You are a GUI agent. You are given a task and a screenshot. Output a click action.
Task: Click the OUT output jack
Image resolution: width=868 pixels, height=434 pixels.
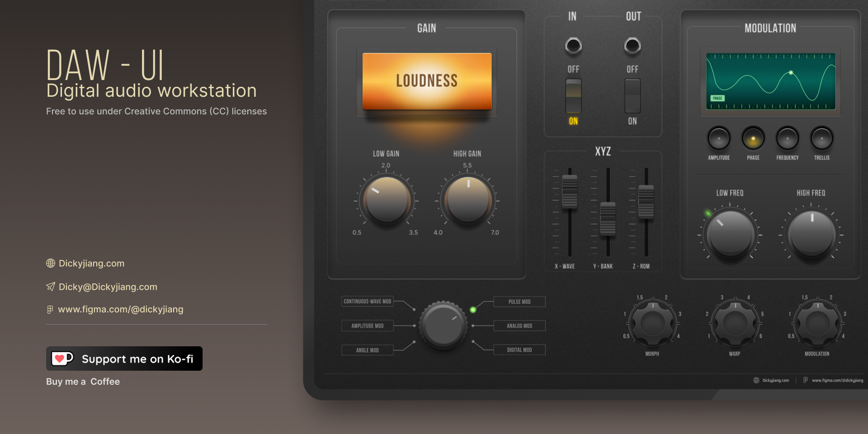[632, 46]
